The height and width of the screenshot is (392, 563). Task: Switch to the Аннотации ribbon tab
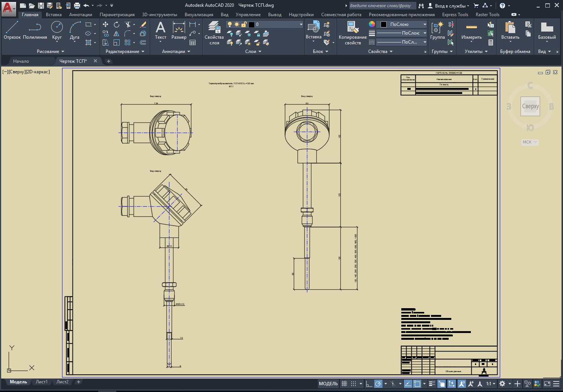(x=80, y=15)
